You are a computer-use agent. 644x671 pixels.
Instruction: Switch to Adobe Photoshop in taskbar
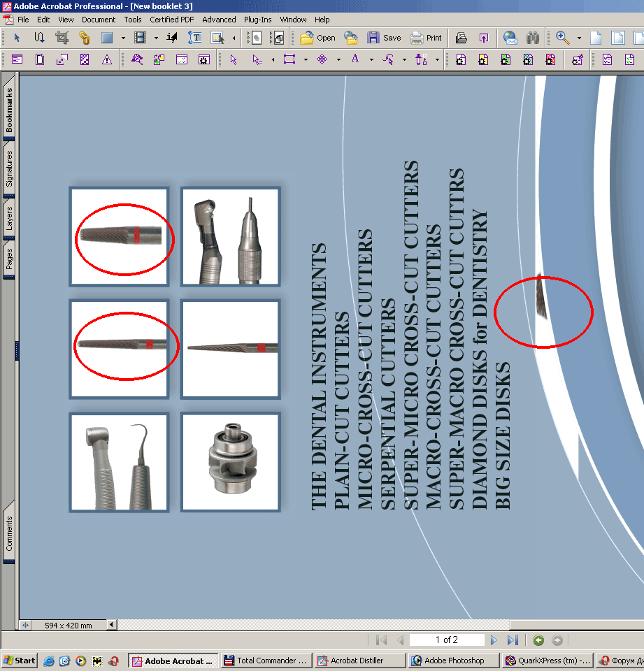(453, 661)
